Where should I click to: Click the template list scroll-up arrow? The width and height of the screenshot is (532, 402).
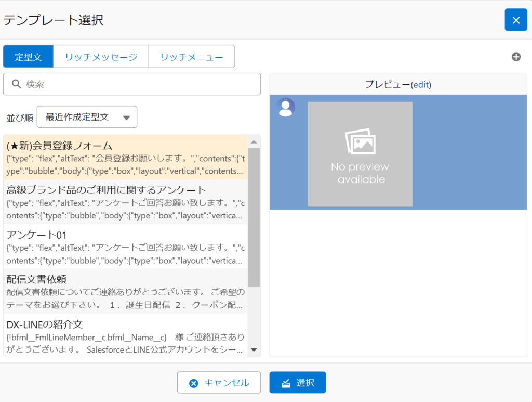point(254,142)
